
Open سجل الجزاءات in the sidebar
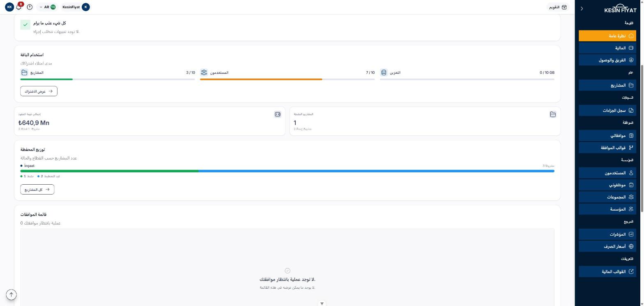[607, 110]
